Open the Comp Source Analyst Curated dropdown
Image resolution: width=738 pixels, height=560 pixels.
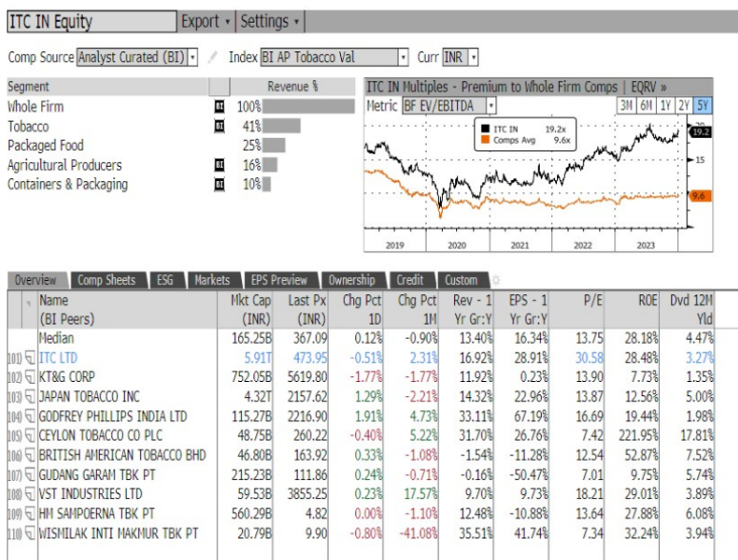click(x=137, y=57)
